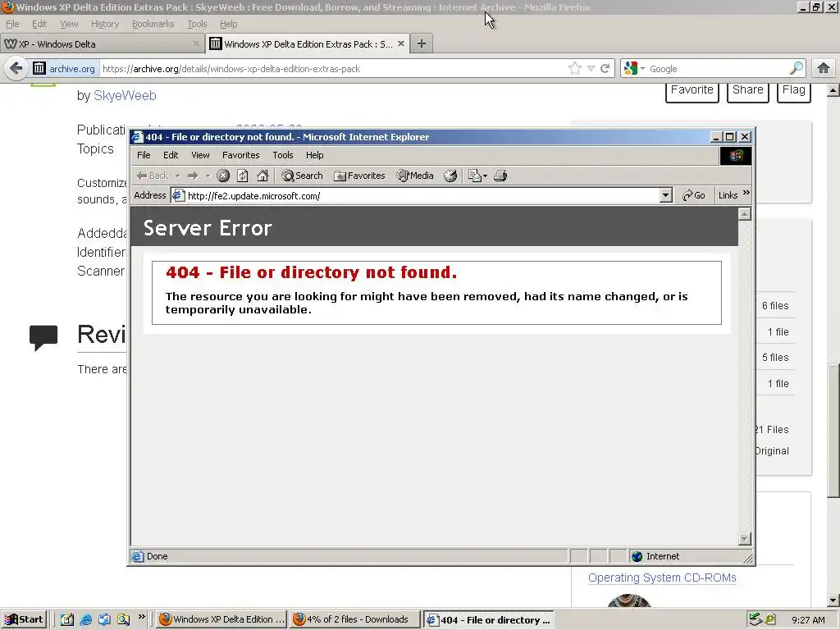Open Operating System CD-ROMs link
This screenshot has height=630, width=840.
pyautogui.click(x=662, y=578)
